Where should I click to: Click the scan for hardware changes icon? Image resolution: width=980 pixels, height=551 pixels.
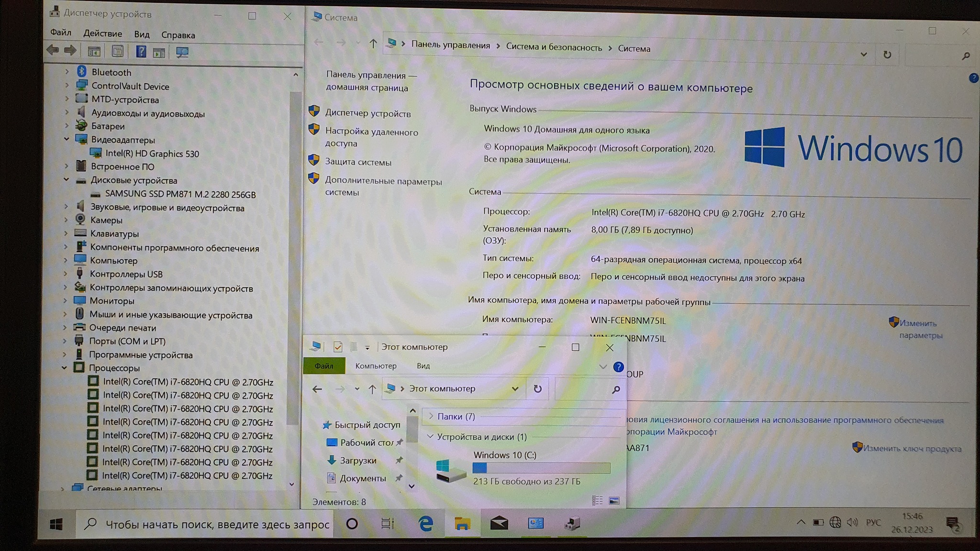(x=182, y=52)
